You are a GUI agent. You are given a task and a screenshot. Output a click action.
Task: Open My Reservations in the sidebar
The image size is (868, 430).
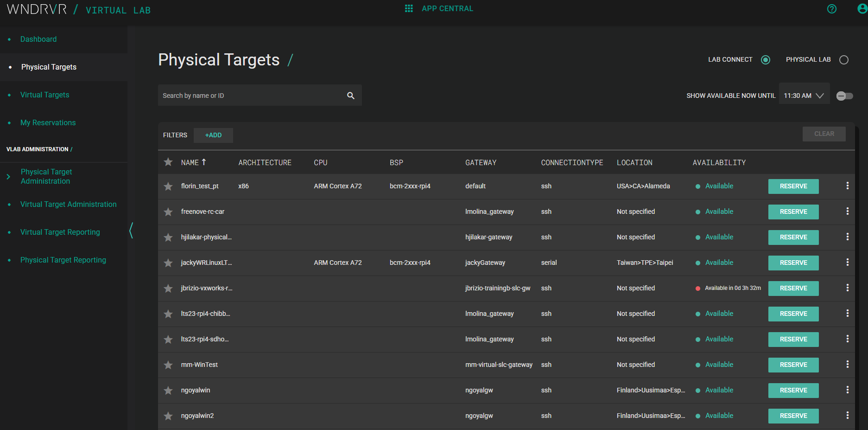(48, 123)
